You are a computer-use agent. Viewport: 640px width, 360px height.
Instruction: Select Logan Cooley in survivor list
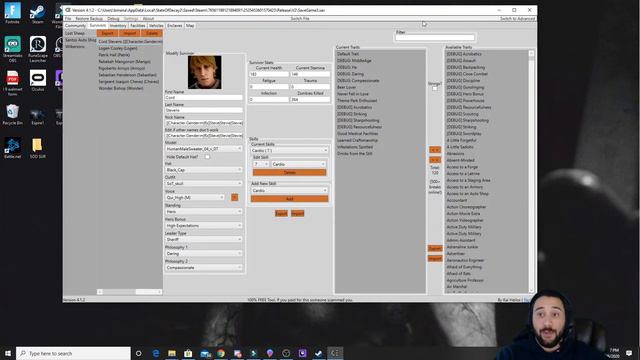point(118,48)
